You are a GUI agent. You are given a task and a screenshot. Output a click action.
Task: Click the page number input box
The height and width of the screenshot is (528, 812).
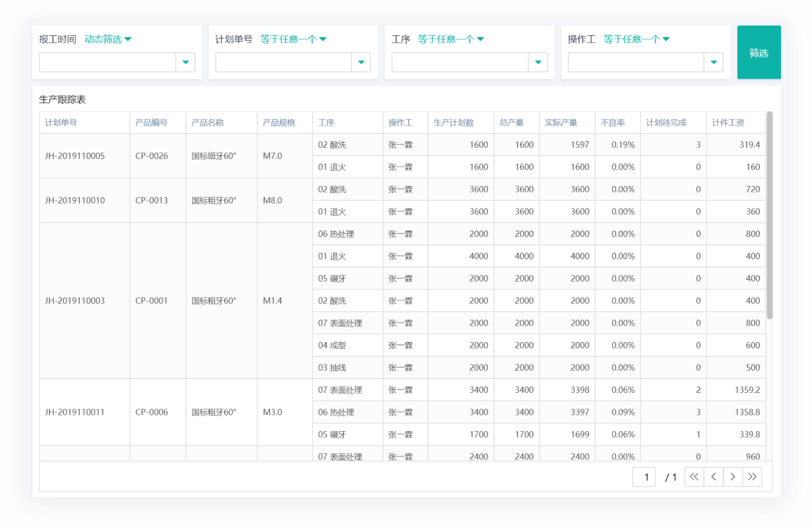pyautogui.click(x=645, y=477)
